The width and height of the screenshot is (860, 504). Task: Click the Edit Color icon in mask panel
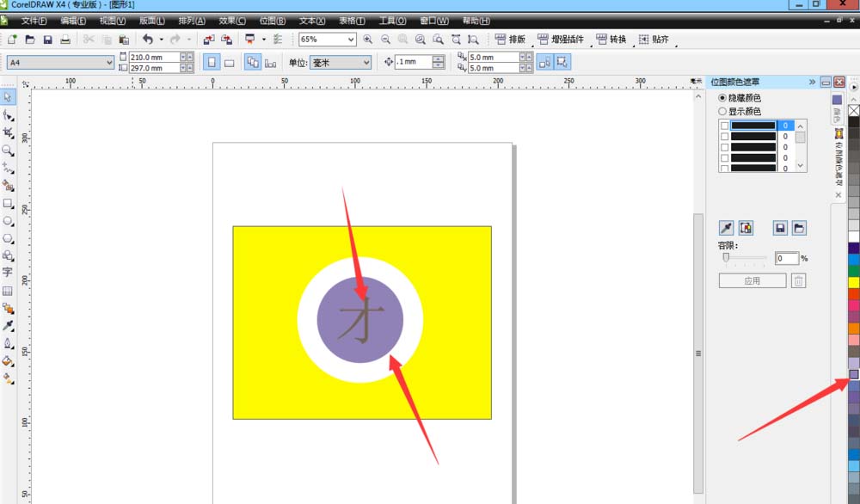coord(746,228)
